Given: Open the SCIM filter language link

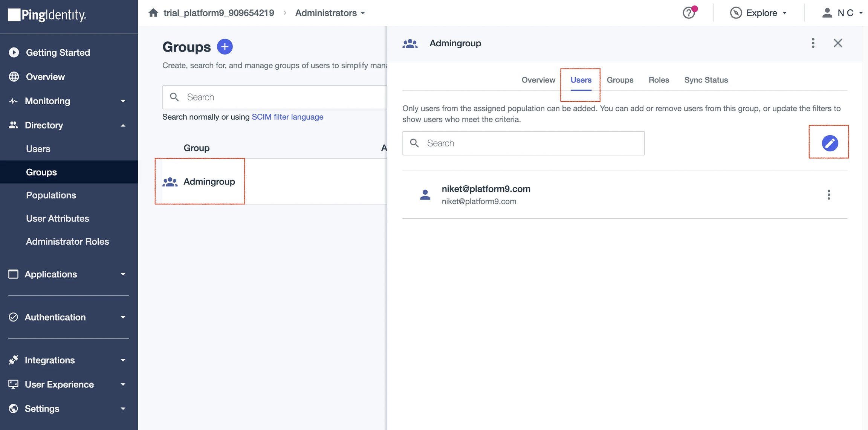Looking at the screenshot, I should (287, 117).
